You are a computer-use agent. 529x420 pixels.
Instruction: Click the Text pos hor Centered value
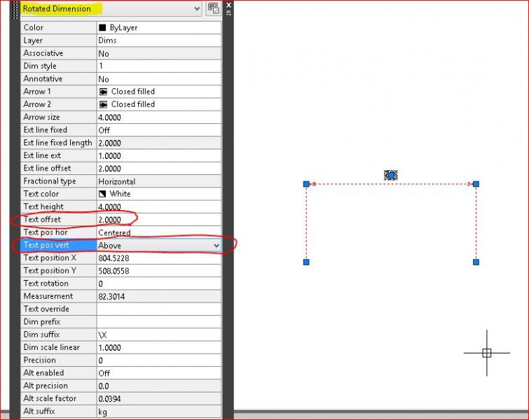pos(159,232)
